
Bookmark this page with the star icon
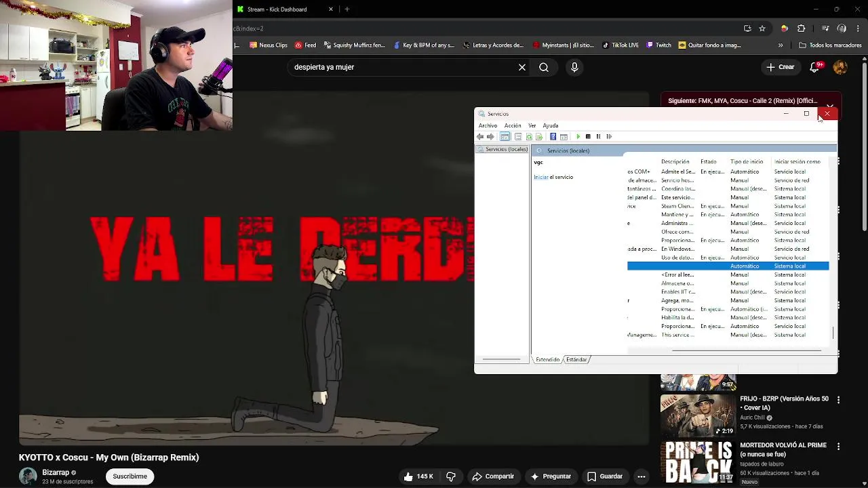point(762,28)
